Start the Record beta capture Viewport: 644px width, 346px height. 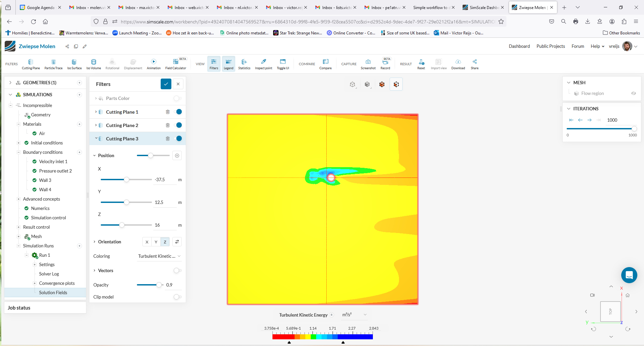click(385, 64)
